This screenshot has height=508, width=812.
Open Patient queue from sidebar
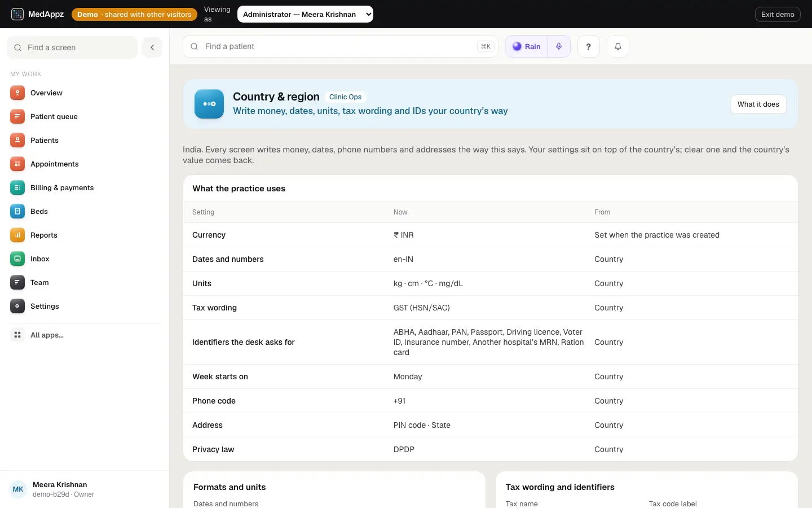tap(85, 117)
